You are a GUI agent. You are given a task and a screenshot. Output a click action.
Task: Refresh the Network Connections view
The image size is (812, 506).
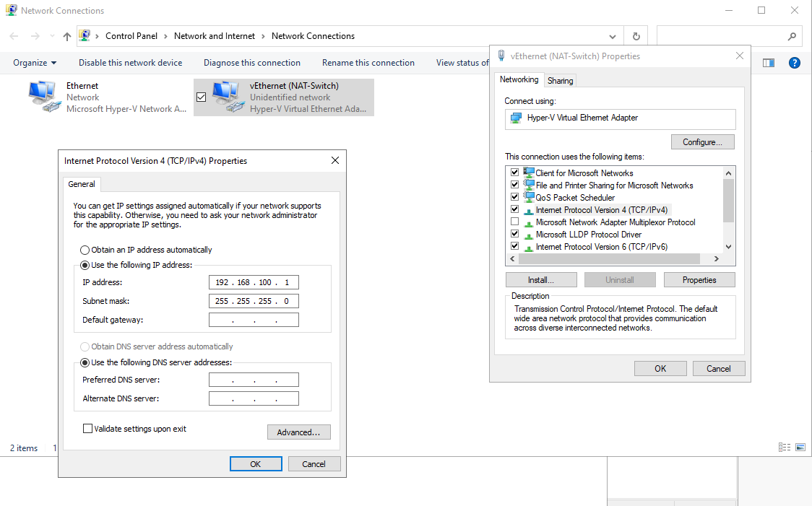(636, 36)
